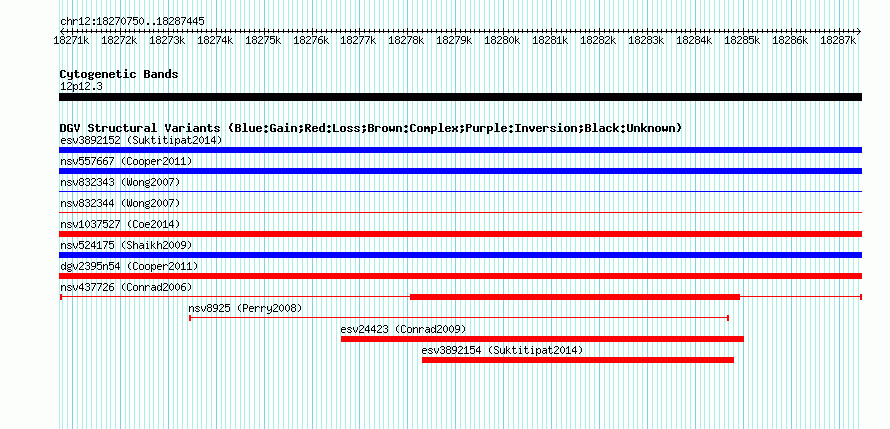
Task: Click the 18287k ruler tick label
Action: [x=838, y=41]
